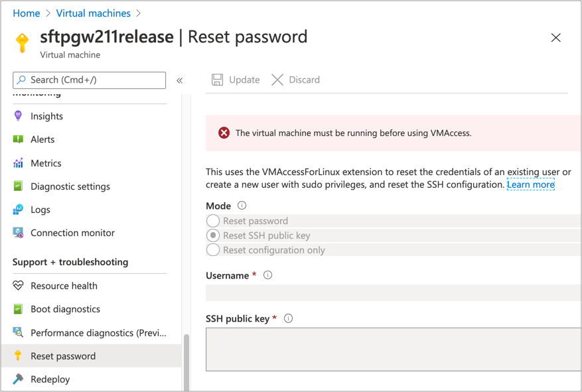Screen dimensions: 582x392
Task: Click the Reset password key icon in sidebar
Action: click(x=18, y=356)
